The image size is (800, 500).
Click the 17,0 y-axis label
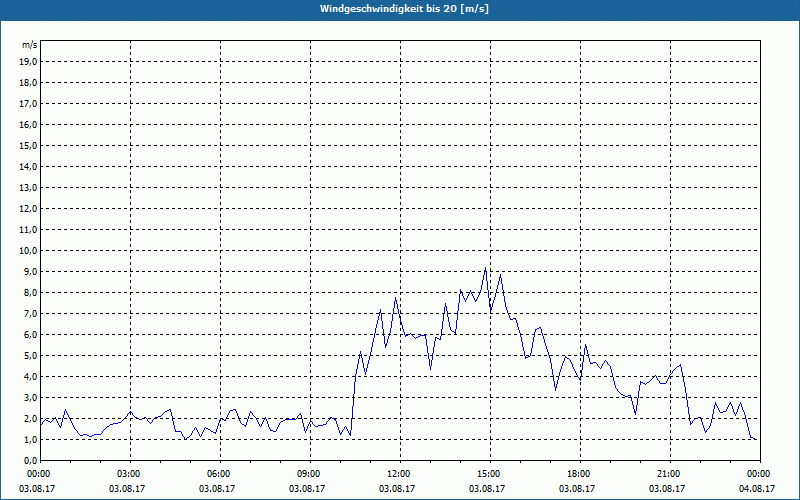coord(29,104)
